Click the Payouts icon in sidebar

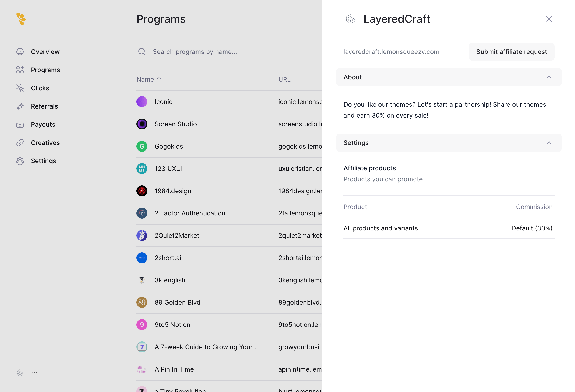(x=20, y=124)
